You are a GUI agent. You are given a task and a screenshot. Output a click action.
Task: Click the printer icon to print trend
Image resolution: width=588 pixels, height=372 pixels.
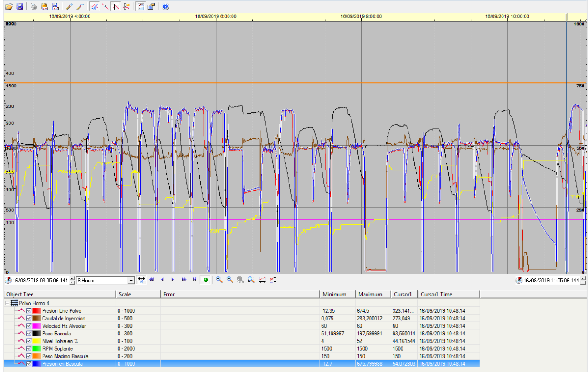(33, 7)
